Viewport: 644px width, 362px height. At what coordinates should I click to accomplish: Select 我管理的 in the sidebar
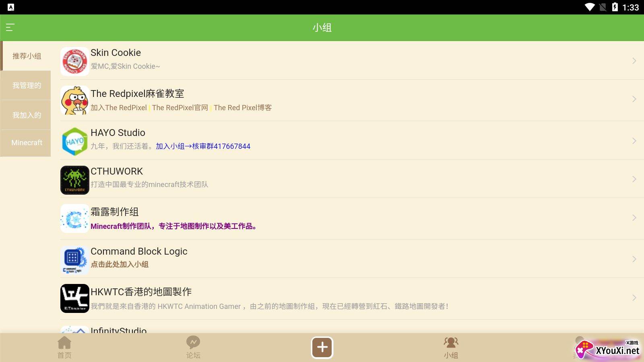pyautogui.click(x=27, y=85)
